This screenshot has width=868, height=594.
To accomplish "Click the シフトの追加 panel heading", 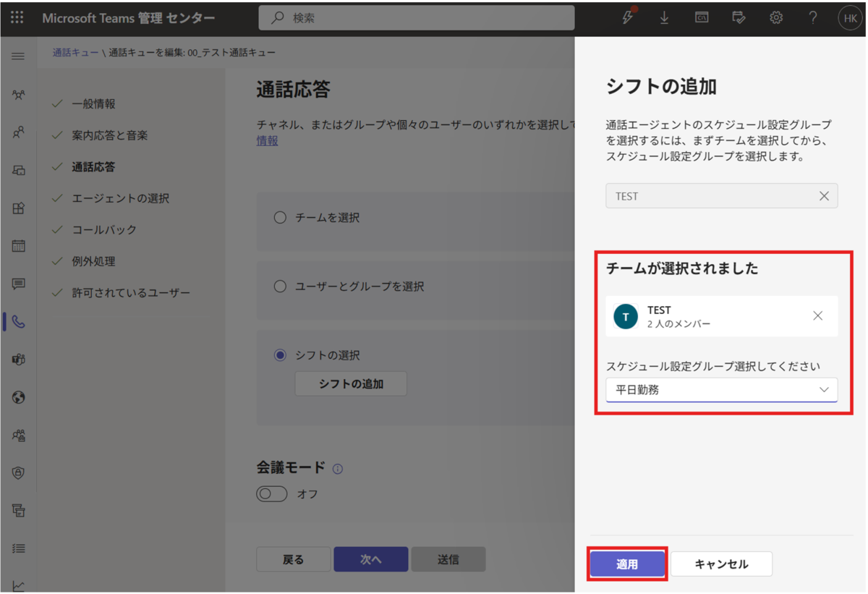I will 661,87.
